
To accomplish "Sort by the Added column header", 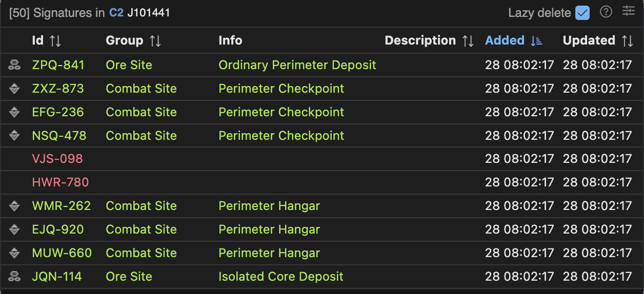I will pos(513,40).
